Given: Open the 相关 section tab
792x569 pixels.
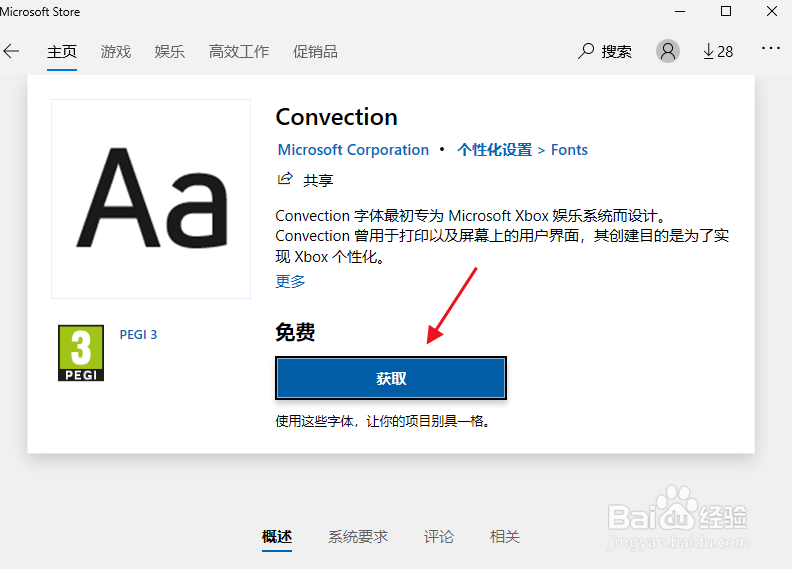Looking at the screenshot, I should click(x=505, y=537).
